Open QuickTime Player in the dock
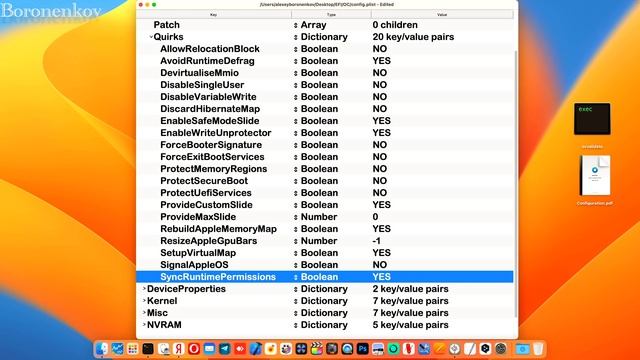 (347, 349)
